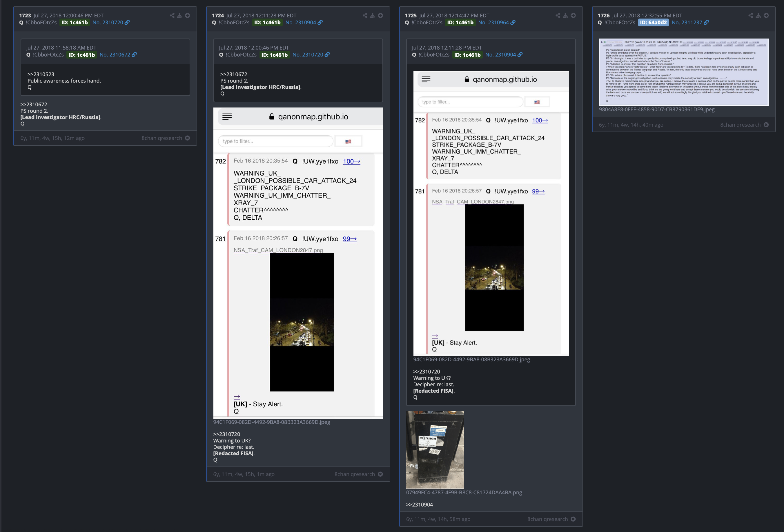Click share icon on post 1726

coord(751,16)
